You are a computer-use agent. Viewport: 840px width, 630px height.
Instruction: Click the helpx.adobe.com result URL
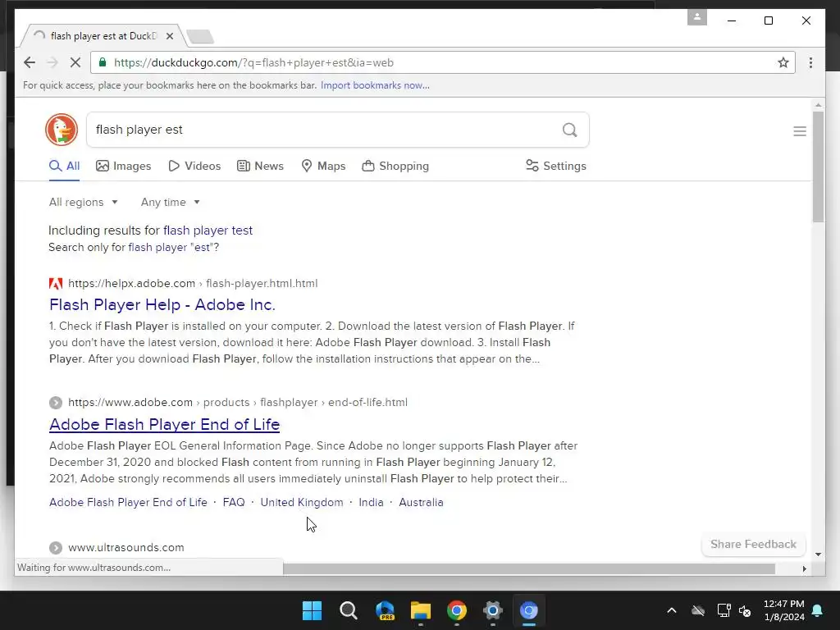click(193, 283)
